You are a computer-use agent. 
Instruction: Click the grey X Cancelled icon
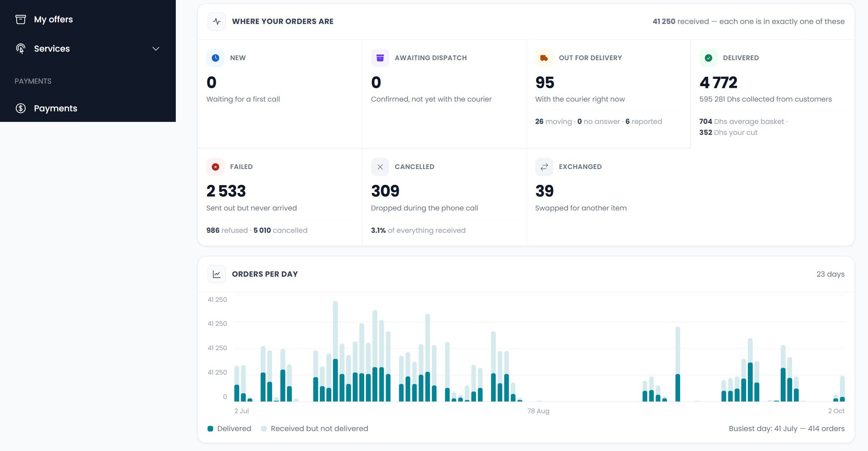pyautogui.click(x=380, y=167)
